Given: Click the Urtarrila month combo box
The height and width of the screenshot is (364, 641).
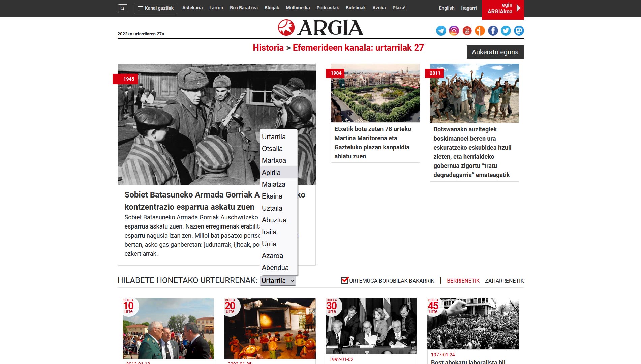Looking at the screenshot, I should coord(278,281).
